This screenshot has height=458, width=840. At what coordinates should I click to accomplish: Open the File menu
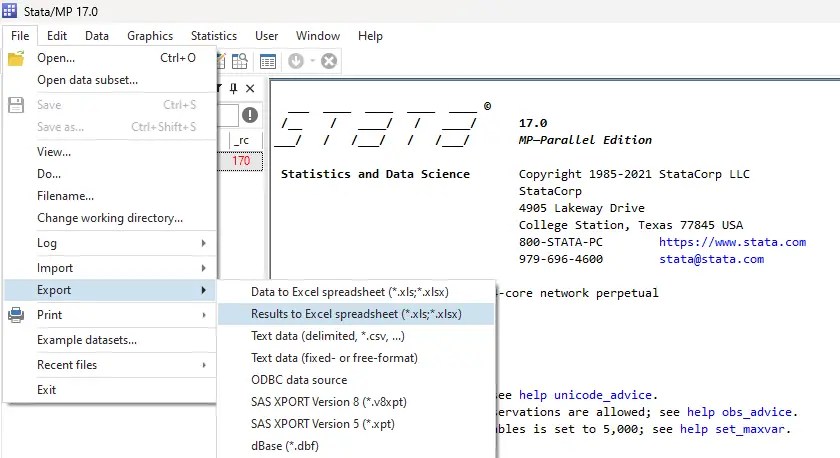(20, 36)
